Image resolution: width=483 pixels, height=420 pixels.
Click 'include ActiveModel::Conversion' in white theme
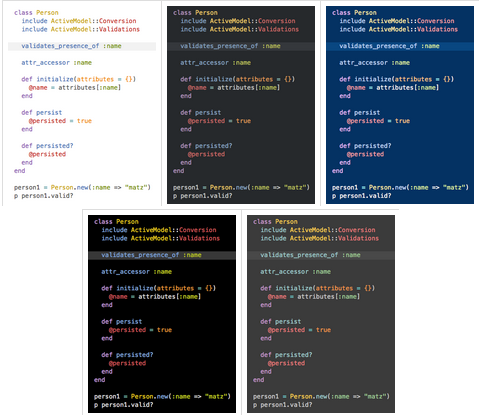[x=79, y=21]
